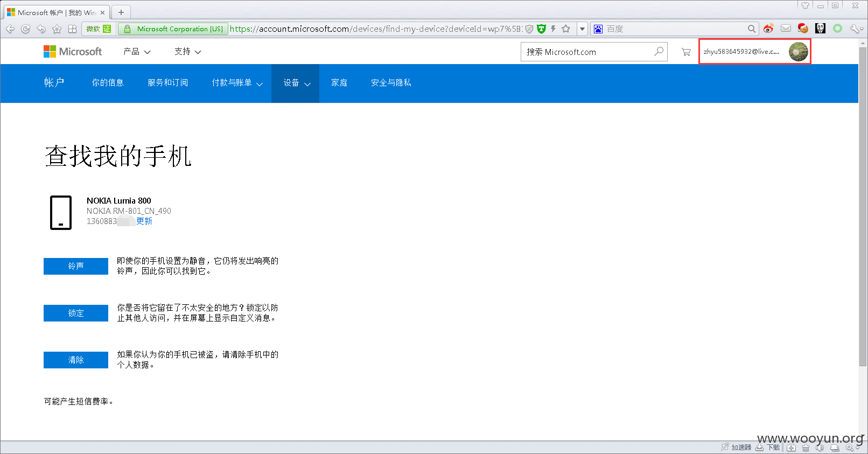Click the Guy Fawkes mask extension icon
868x454 pixels.
820,29
